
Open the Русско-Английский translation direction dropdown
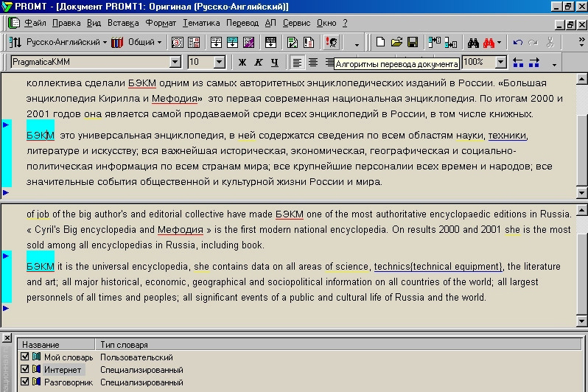tap(105, 43)
